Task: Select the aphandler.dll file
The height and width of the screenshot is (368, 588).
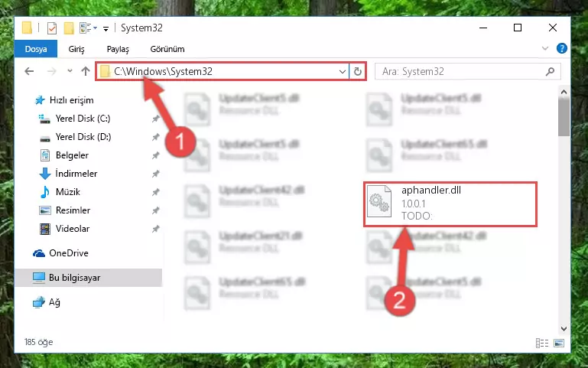Action: (x=450, y=204)
